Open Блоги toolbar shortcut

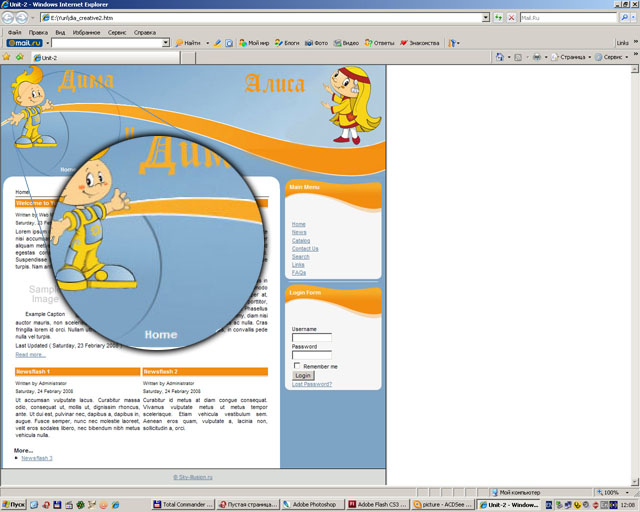[x=287, y=43]
